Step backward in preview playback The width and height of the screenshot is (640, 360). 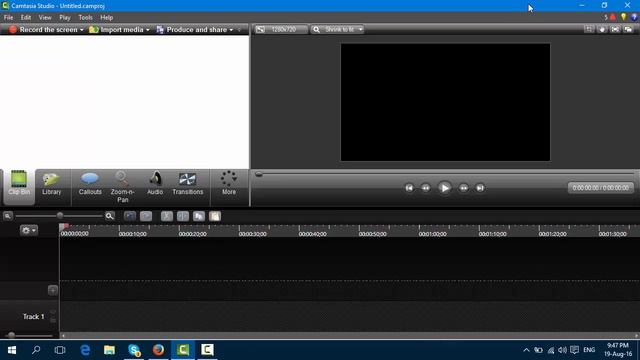[426, 188]
